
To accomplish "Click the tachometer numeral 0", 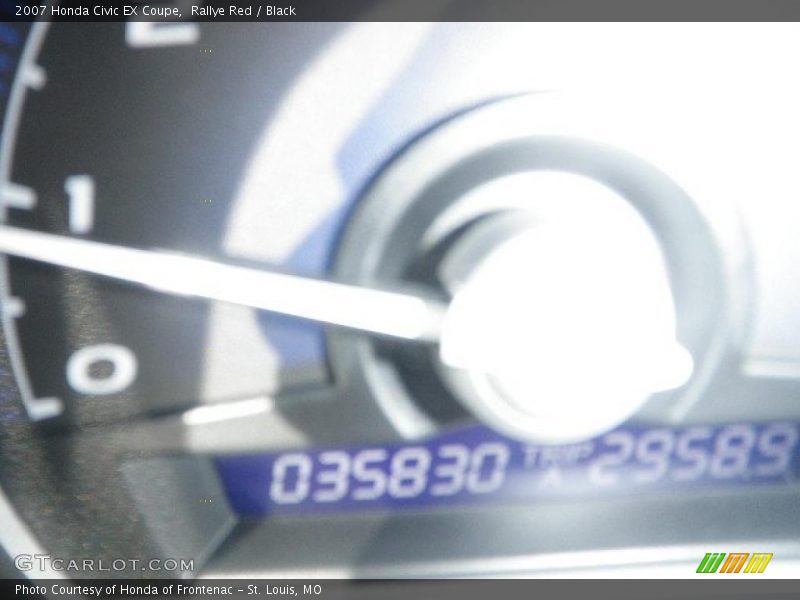I will coord(102,368).
